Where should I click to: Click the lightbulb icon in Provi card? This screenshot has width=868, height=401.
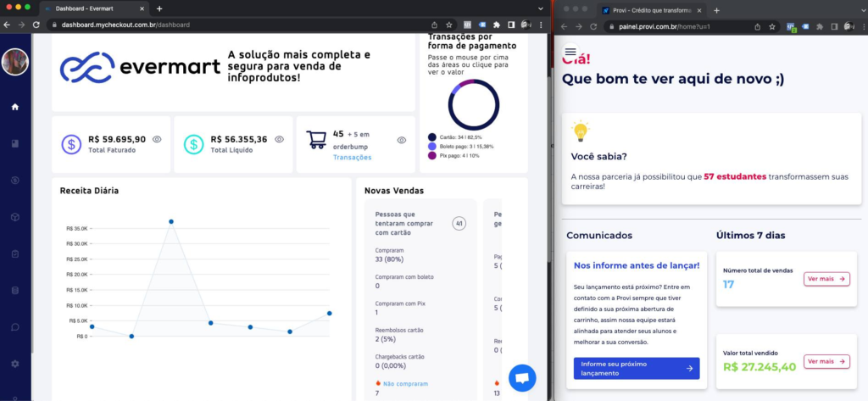(580, 131)
